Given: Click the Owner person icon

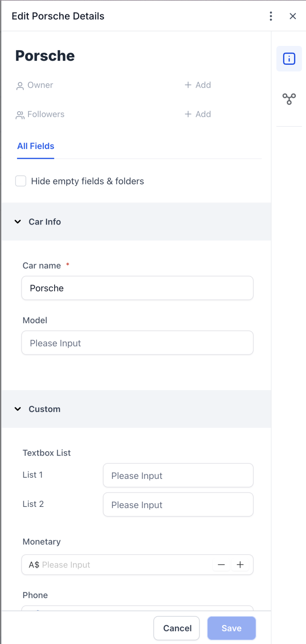Looking at the screenshot, I should click(x=20, y=86).
